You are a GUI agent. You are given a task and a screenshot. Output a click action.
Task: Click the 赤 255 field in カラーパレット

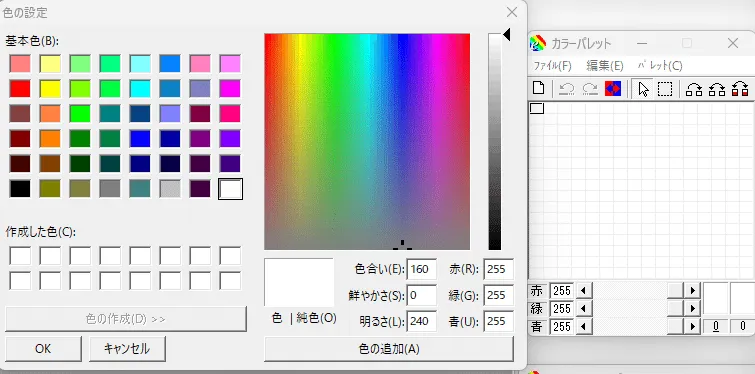562,291
